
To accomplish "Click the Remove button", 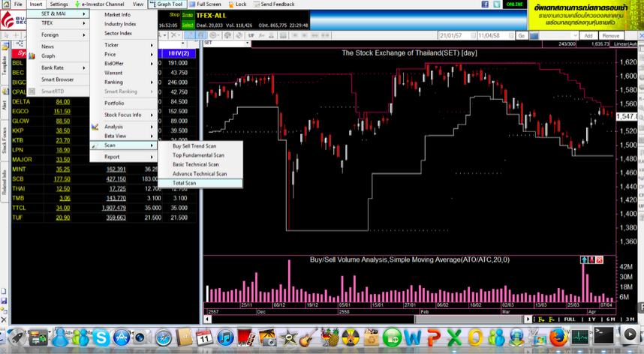I will pyautogui.click(x=611, y=36).
